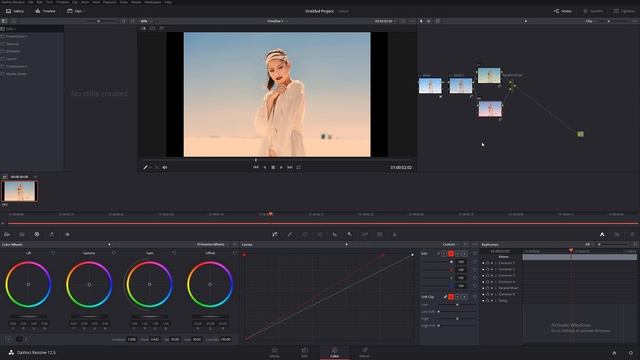Open the Scopes palette

(617, 234)
